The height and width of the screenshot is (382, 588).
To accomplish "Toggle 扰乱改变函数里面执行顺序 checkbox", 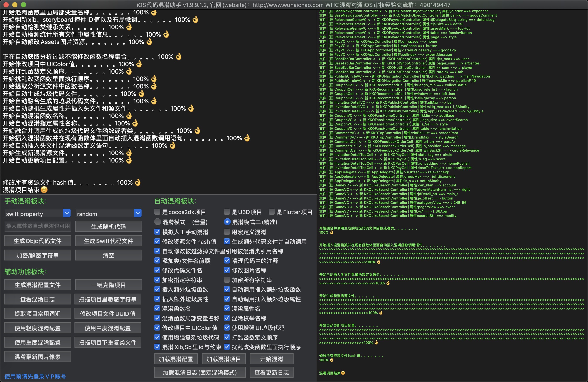I will 227,347.
